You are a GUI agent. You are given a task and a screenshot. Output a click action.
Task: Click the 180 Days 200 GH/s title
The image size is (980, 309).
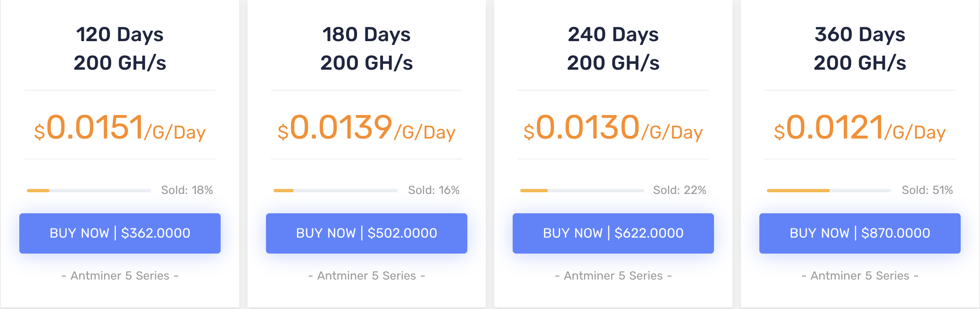(367, 48)
